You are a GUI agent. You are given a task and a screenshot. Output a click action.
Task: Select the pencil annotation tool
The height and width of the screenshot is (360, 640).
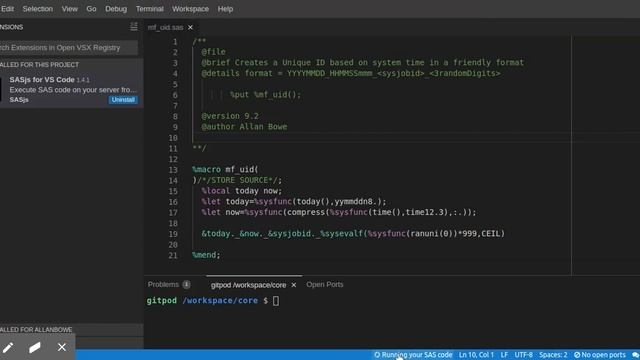(8, 347)
